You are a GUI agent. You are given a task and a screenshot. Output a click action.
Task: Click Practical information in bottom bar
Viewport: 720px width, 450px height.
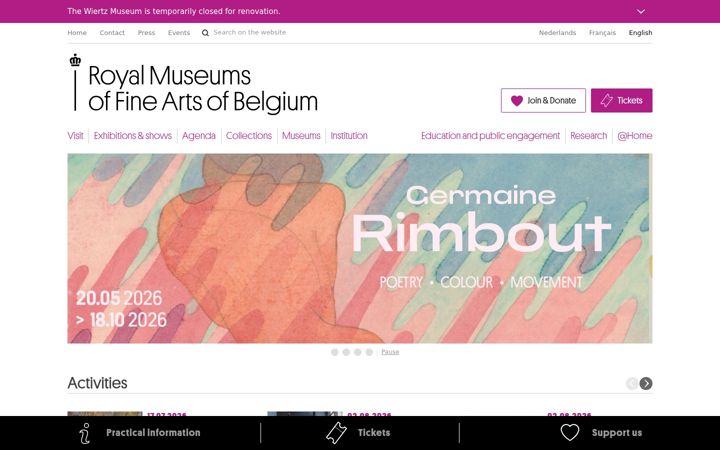pyautogui.click(x=153, y=433)
